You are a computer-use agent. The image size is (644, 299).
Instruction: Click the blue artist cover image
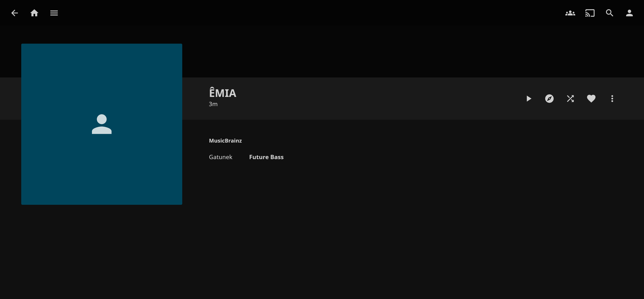click(x=102, y=173)
